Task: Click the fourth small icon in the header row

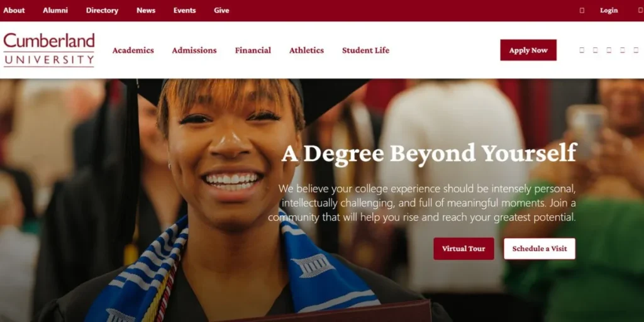Action: coord(622,50)
